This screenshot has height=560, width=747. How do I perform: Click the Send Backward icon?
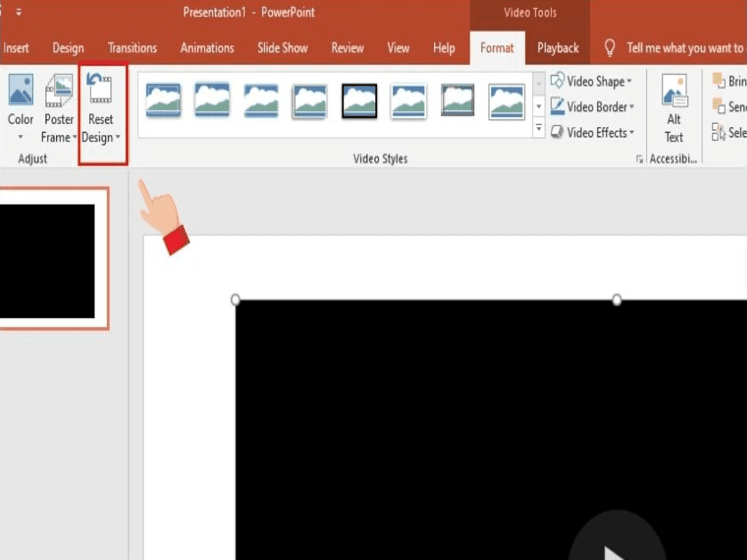719,106
